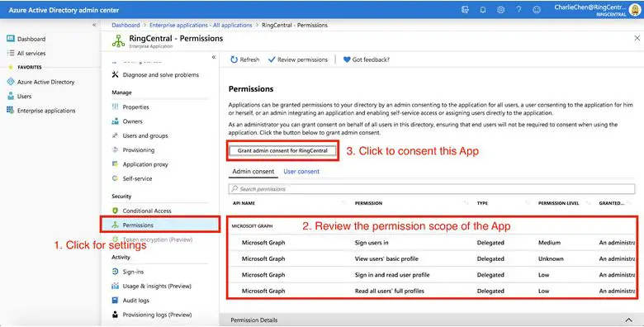The width and height of the screenshot is (644, 327).
Task: Click the All services list icon
Action: point(11,53)
